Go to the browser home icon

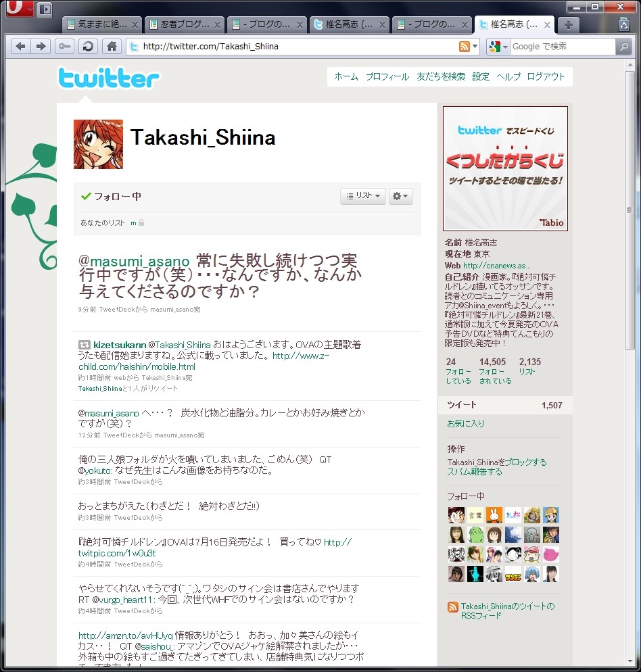pos(112,46)
